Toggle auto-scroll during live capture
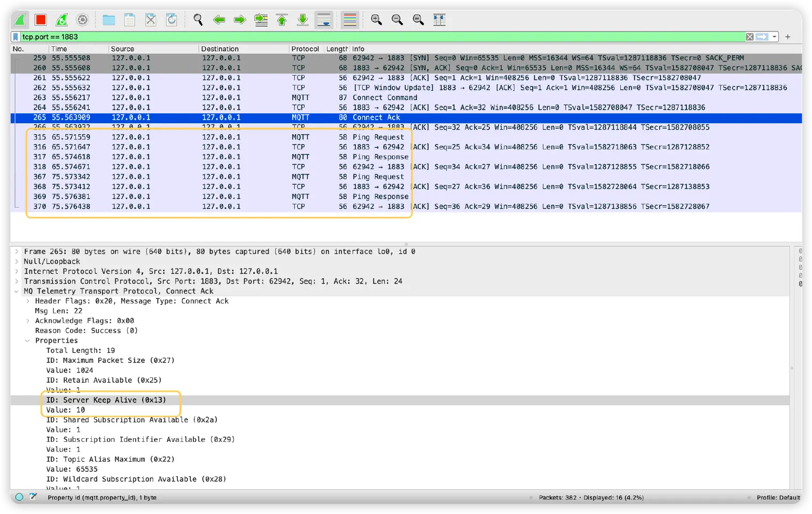Screen dimensions: 812x514 click(x=324, y=20)
